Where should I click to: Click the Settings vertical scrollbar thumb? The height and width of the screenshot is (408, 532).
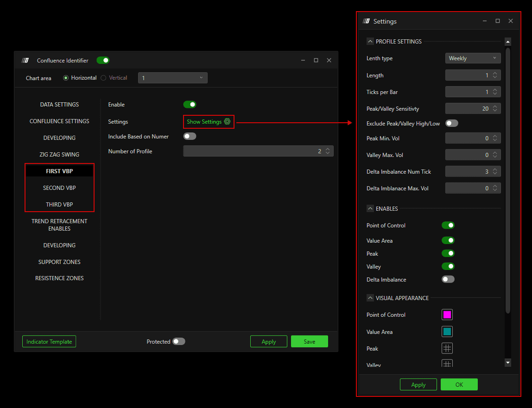[508, 180]
